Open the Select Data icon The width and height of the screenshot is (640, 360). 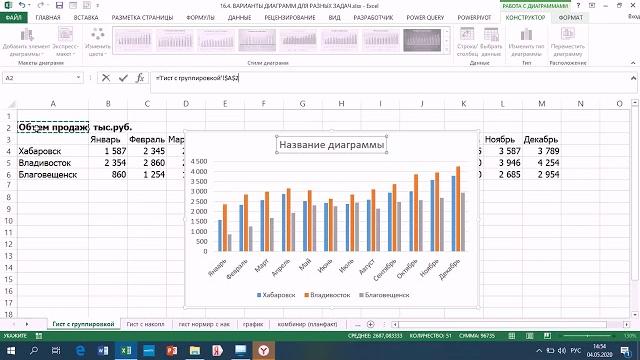pos(491,35)
